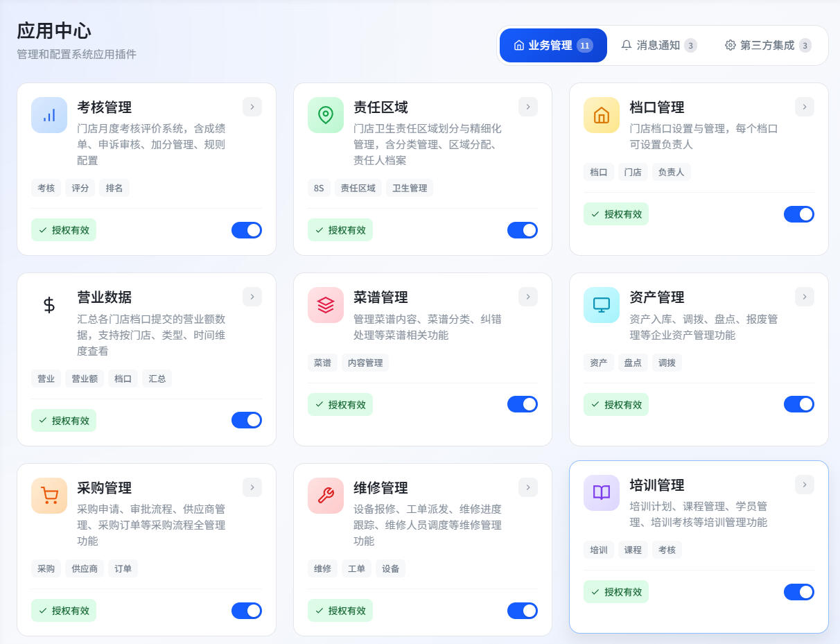
Task: Open the 营业数据 detail arrow
Action: click(252, 297)
